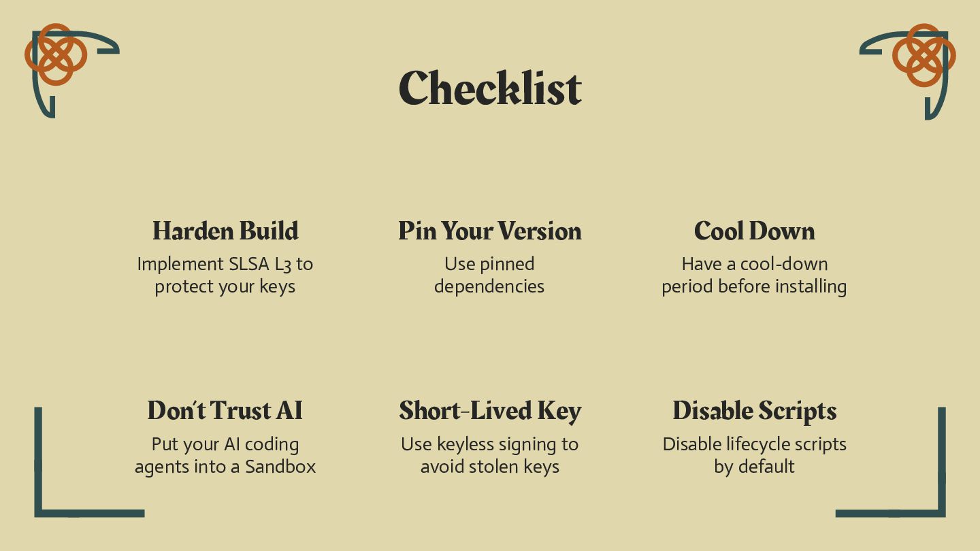Select the Harden Build heading
Screen dimensions: 980x551
(225, 231)
